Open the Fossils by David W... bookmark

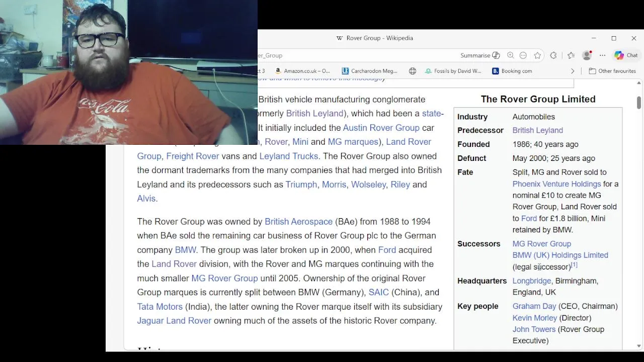453,71
